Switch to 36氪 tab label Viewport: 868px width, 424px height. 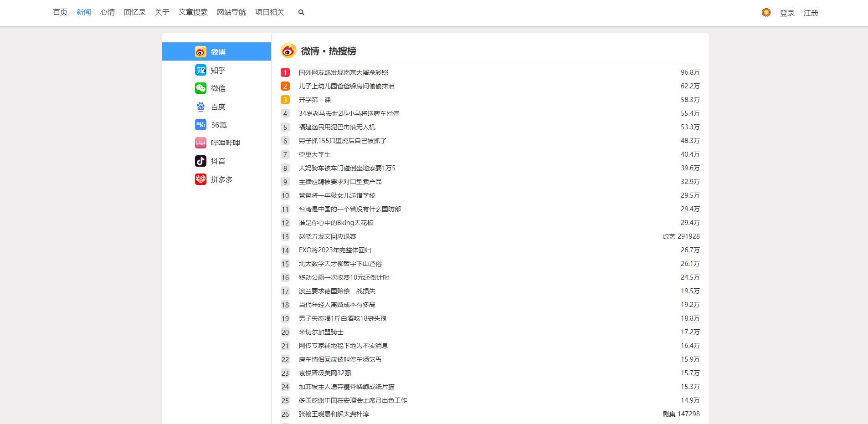[219, 125]
